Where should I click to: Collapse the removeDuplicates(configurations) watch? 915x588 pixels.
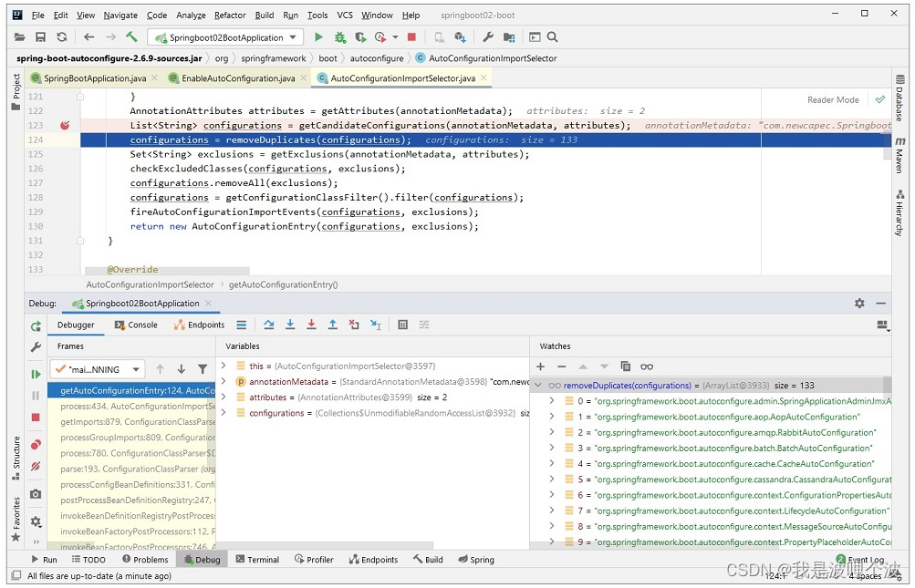point(538,386)
